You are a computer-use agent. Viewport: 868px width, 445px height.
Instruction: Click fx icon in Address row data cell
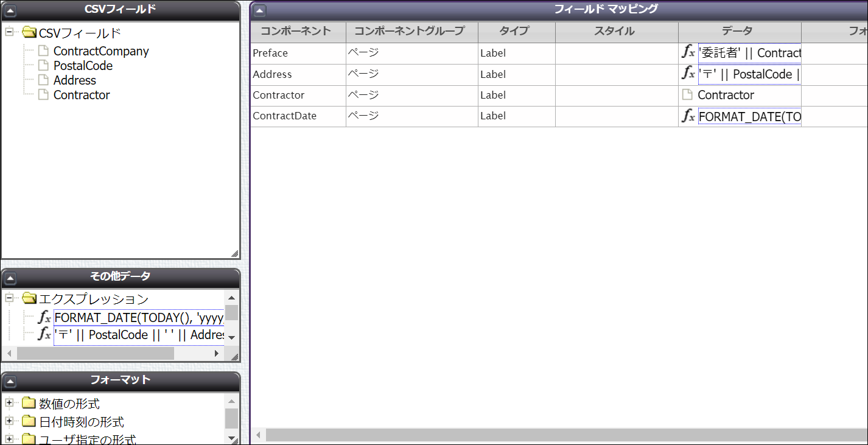coord(688,74)
